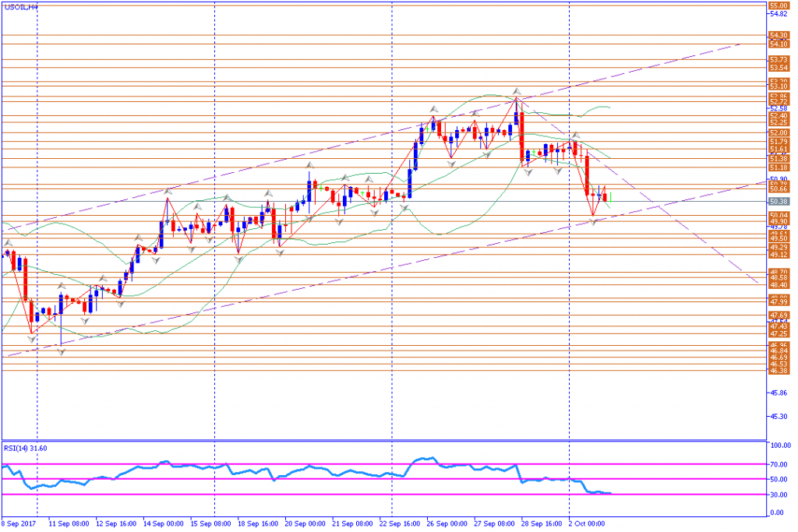Select the RSI(14) 31.60 indicator label
This screenshot has height=532, width=798.
click(26, 449)
